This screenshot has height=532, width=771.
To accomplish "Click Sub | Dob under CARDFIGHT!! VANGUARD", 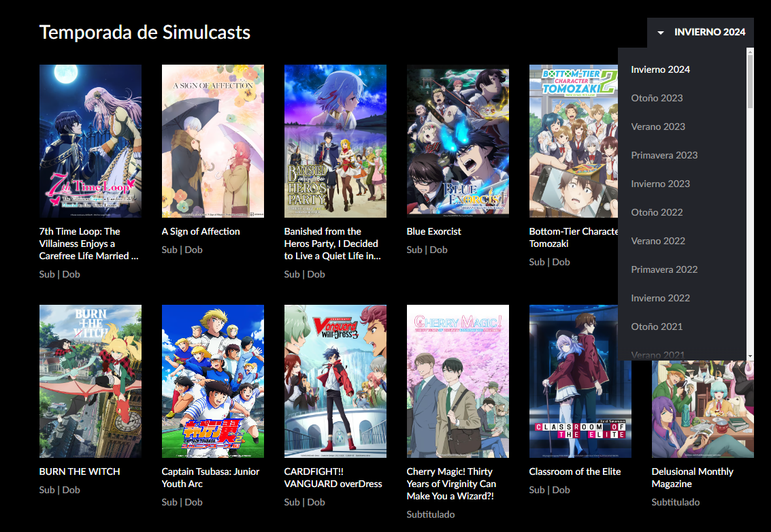I will coord(304,502).
